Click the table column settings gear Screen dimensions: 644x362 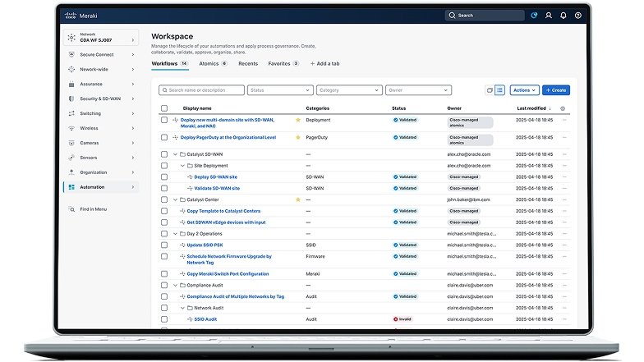(x=563, y=108)
